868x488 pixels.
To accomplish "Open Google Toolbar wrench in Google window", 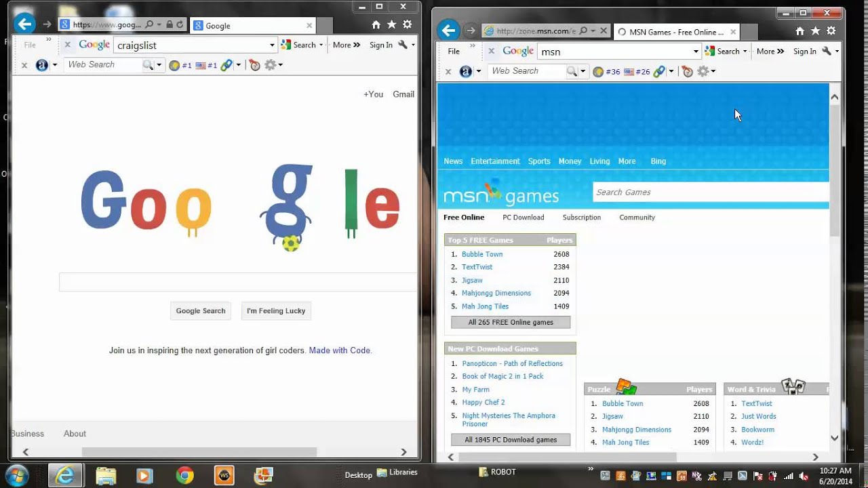I will point(403,45).
